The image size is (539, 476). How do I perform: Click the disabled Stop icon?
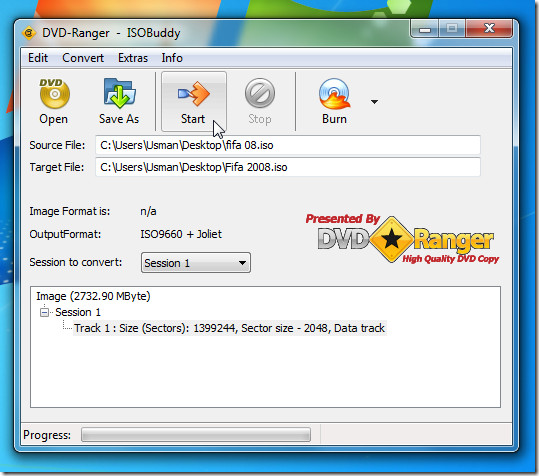click(x=260, y=93)
